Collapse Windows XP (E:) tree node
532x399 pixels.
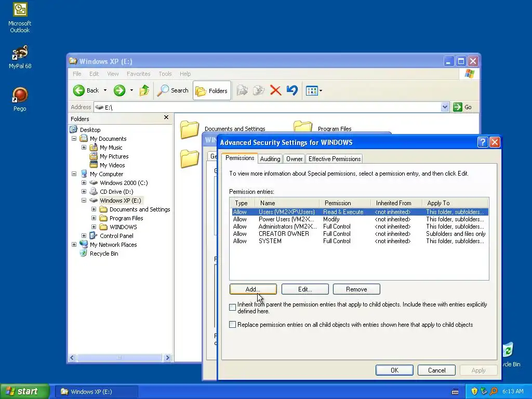(x=84, y=201)
